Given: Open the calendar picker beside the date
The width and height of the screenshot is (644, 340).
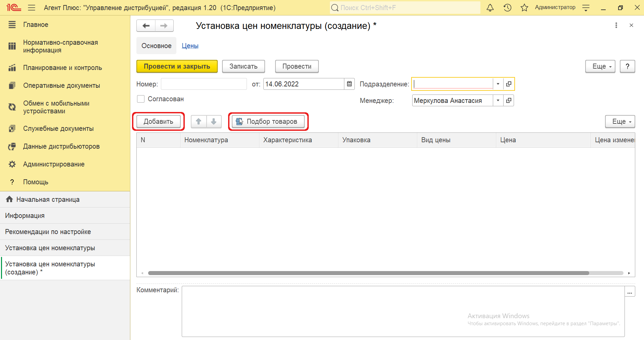Looking at the screenshot, I should tap(349, 84).
